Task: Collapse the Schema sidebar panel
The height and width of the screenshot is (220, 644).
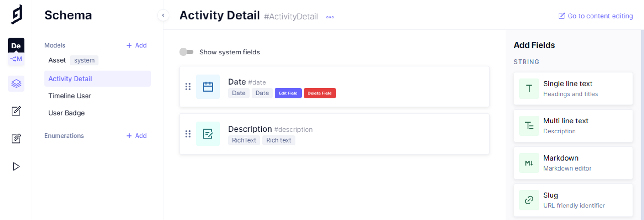Action: click(x=163, y=15)
